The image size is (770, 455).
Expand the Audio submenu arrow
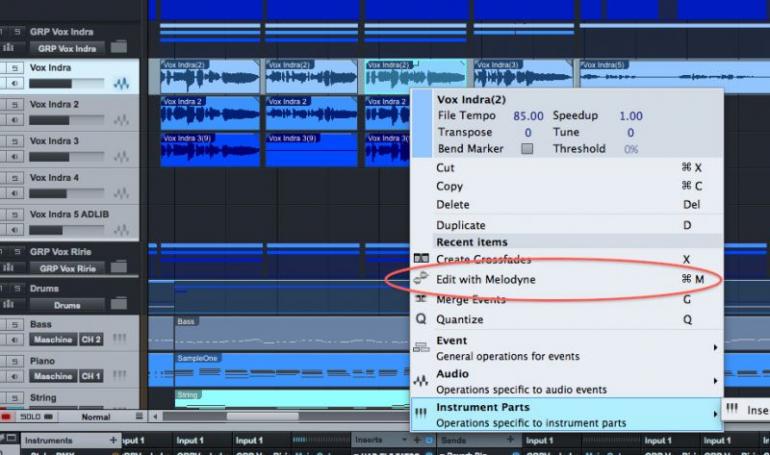(x=715, y=381)
